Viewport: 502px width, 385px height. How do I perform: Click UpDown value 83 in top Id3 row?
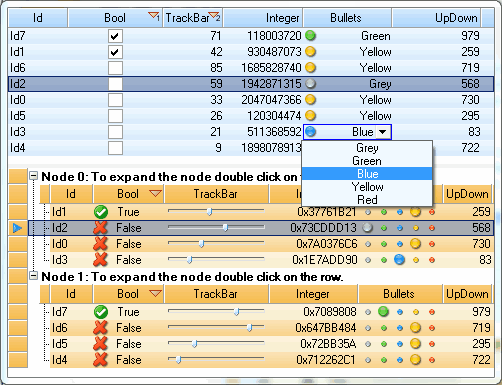[474, 132]
